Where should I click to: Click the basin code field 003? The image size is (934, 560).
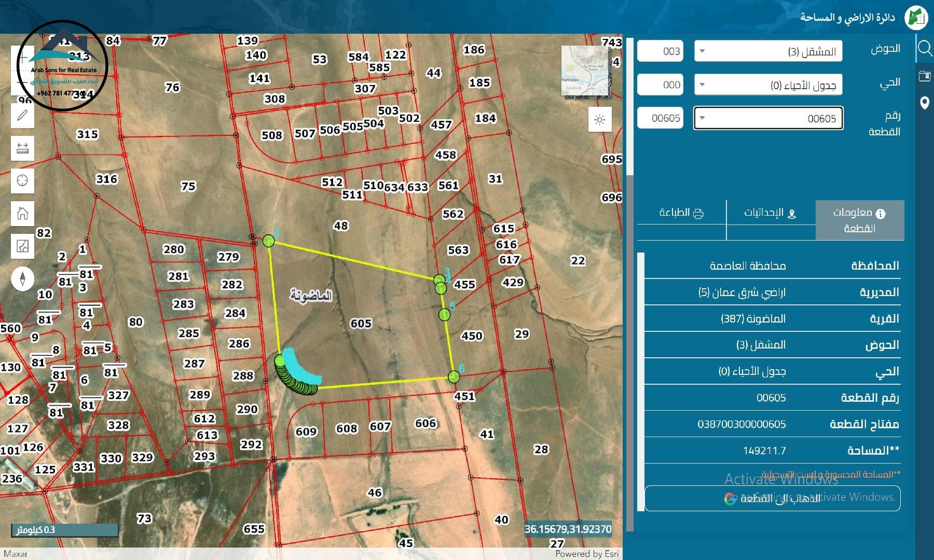(x=660, y=51)
